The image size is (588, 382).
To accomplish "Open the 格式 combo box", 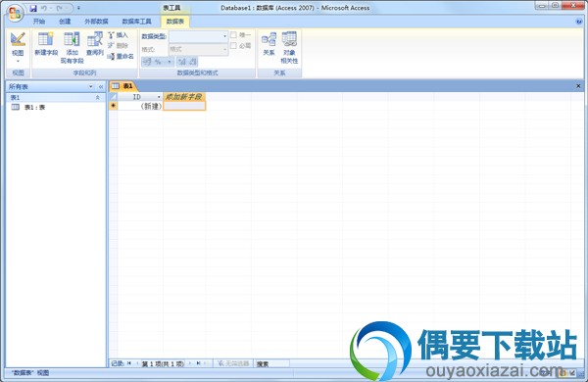I will coord(198,49).
